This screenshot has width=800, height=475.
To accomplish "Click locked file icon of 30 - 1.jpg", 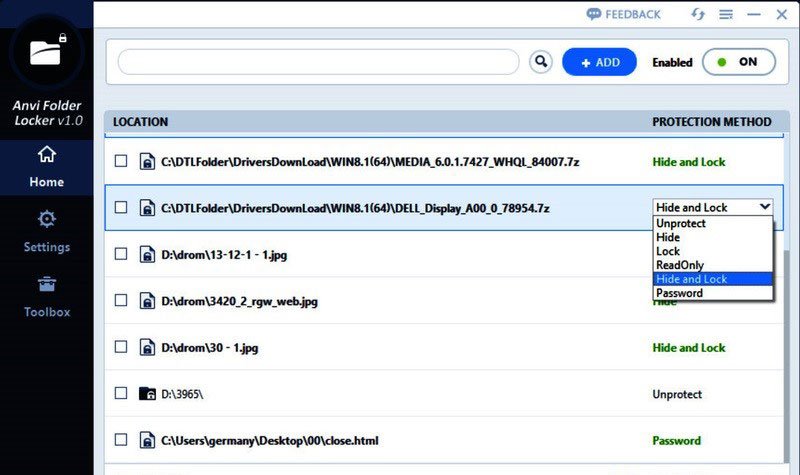I will tap(147, 347).
